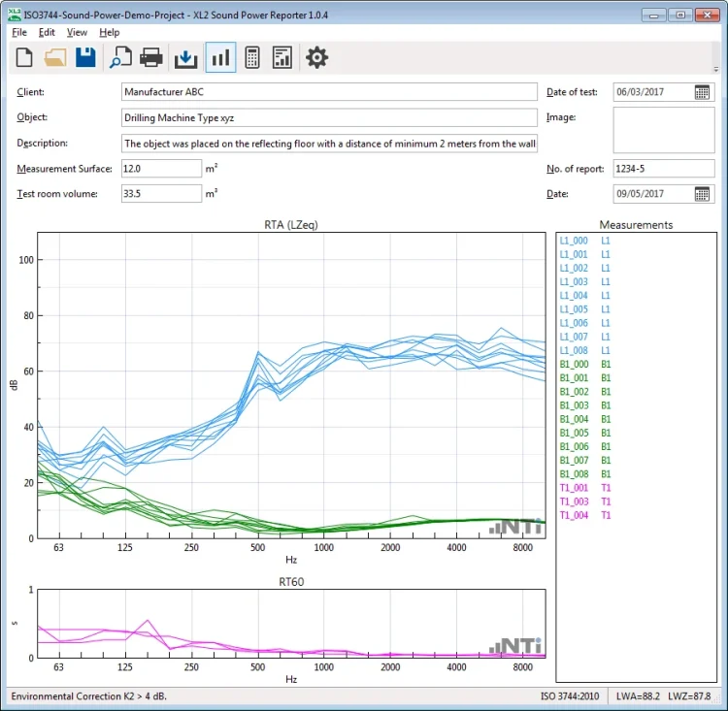Open the report Date calendar picker
The height and width of the screenshot is (711, 728).
tap(703, 193)
